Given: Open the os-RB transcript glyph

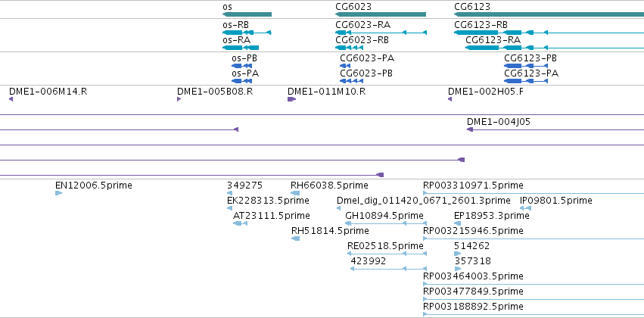Looking at the screenshot, I should [247, 33].
